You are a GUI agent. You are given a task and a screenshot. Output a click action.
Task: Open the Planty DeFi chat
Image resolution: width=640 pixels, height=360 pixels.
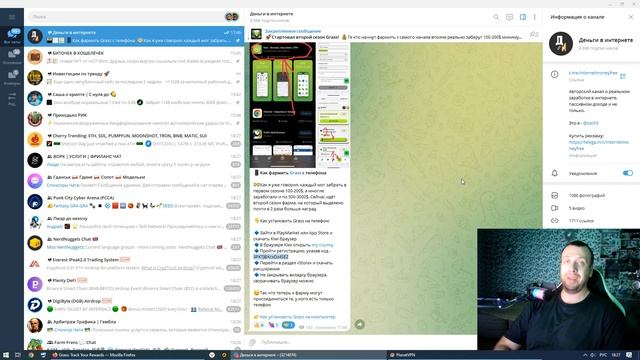coord(134,284)
